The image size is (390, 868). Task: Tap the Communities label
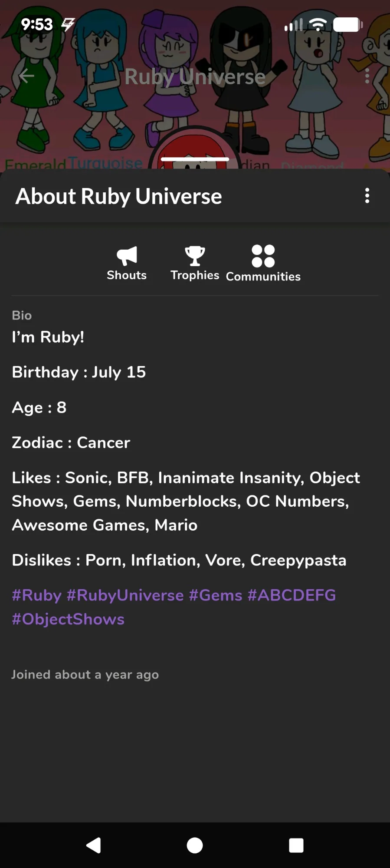pos(263,277)
